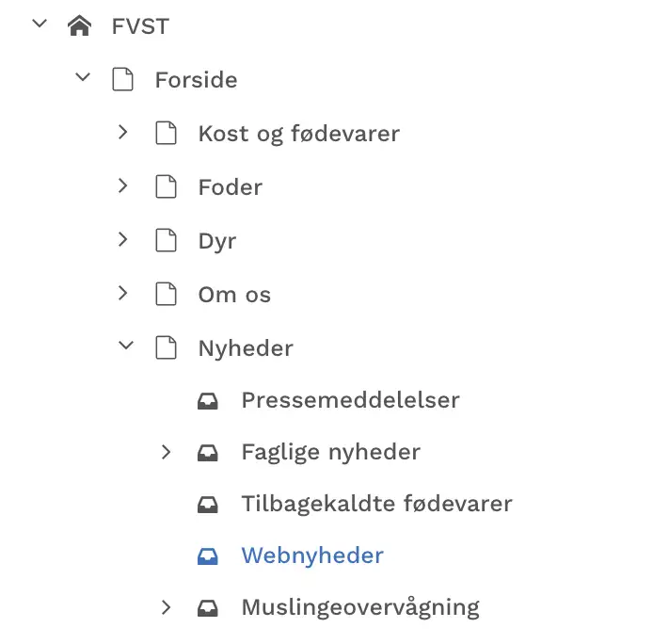Open the Pressemeddelelser item
This screenshot has height=644, width=653.
(x=350, y=400)
